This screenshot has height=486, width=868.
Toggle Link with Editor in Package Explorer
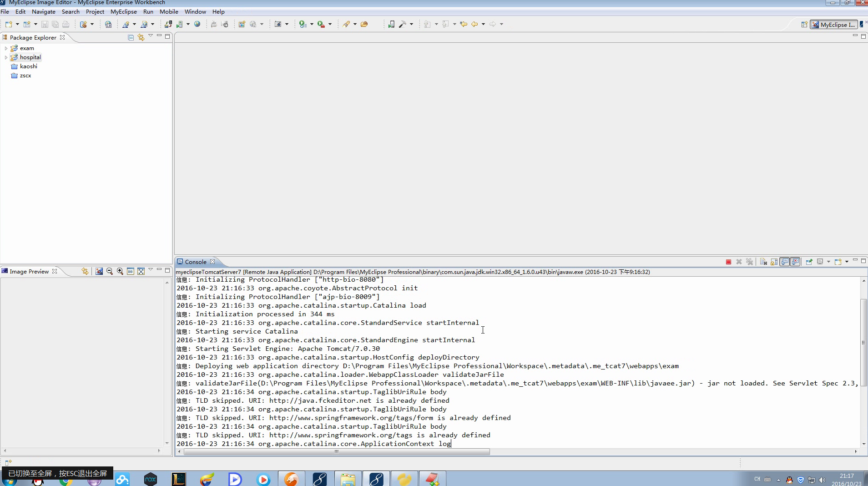(x=141, y=37)
